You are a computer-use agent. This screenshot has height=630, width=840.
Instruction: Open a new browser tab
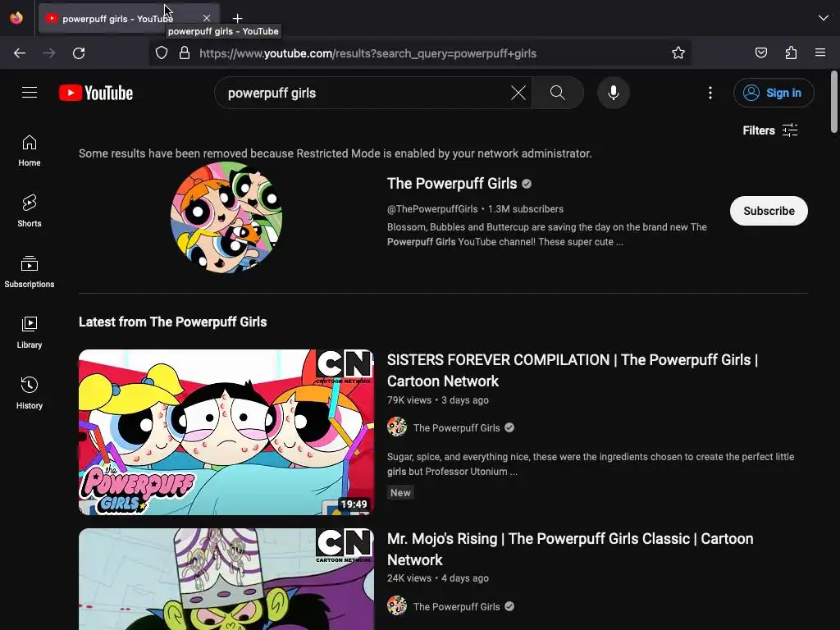point(237,18)
